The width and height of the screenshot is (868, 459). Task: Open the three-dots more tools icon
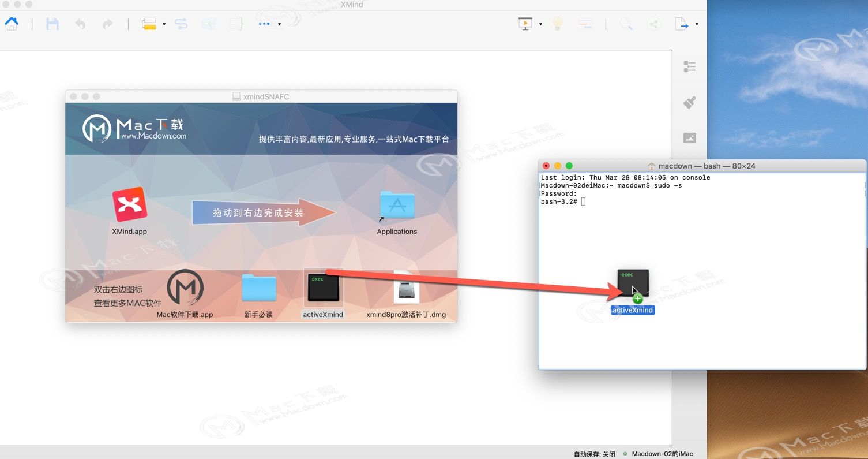(264, 24)
